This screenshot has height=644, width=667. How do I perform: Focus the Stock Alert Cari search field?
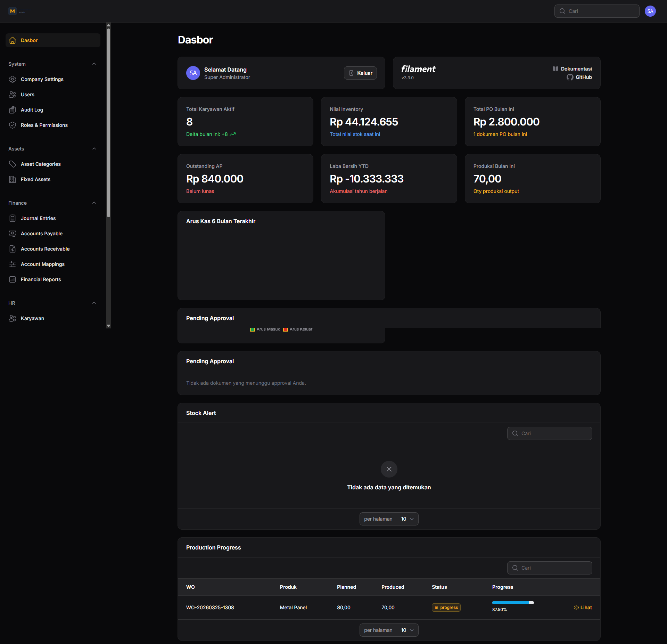click(x=550, y=433)
